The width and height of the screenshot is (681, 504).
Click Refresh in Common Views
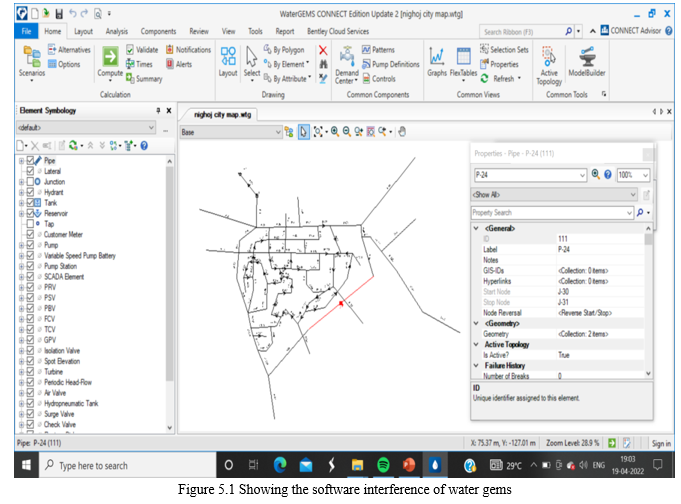pyautogui.click(x=500, y=79)
